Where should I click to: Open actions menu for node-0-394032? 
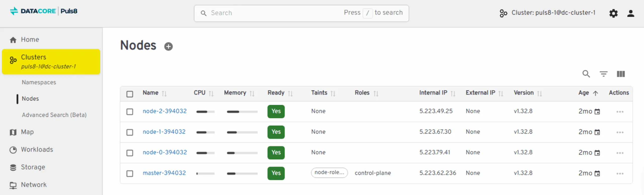pyautogui.click(x=620, y=153)
